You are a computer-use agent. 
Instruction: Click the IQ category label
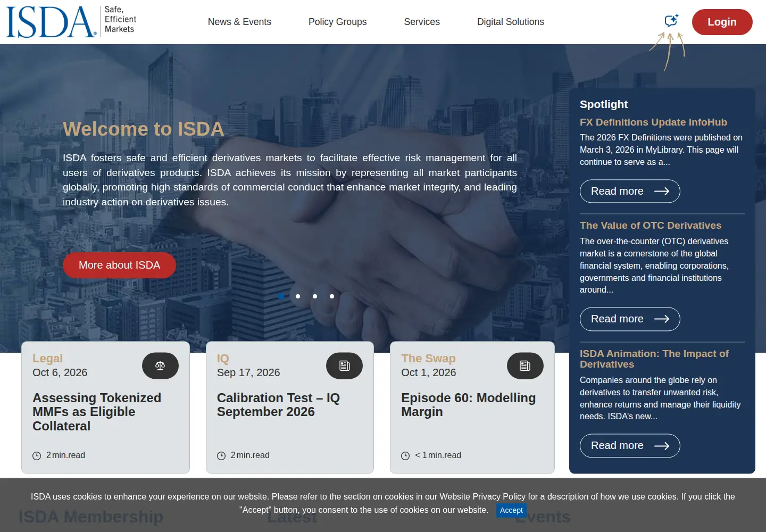(x=223, y=359)
